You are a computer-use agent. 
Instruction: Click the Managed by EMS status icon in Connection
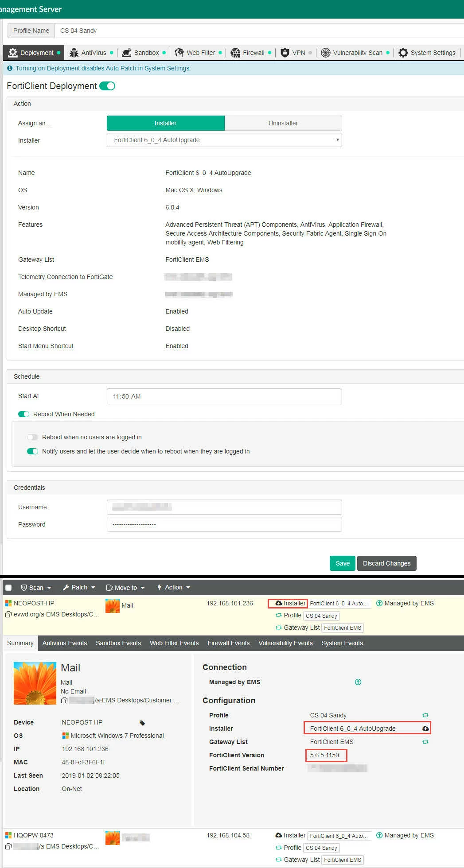(x=358, y=682)
